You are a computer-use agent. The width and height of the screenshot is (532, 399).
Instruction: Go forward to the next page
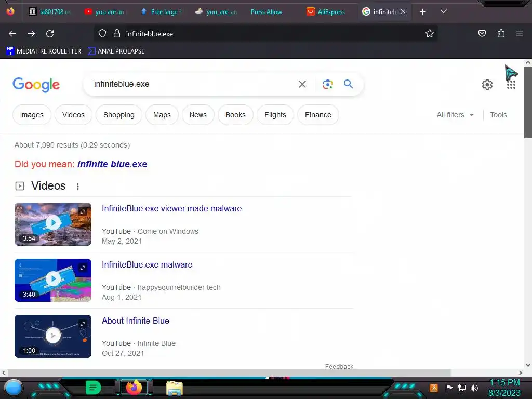point(31,34)
